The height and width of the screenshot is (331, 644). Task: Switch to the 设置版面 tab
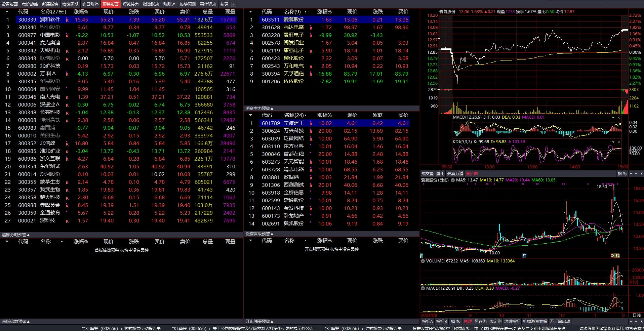tap(10, 4)
